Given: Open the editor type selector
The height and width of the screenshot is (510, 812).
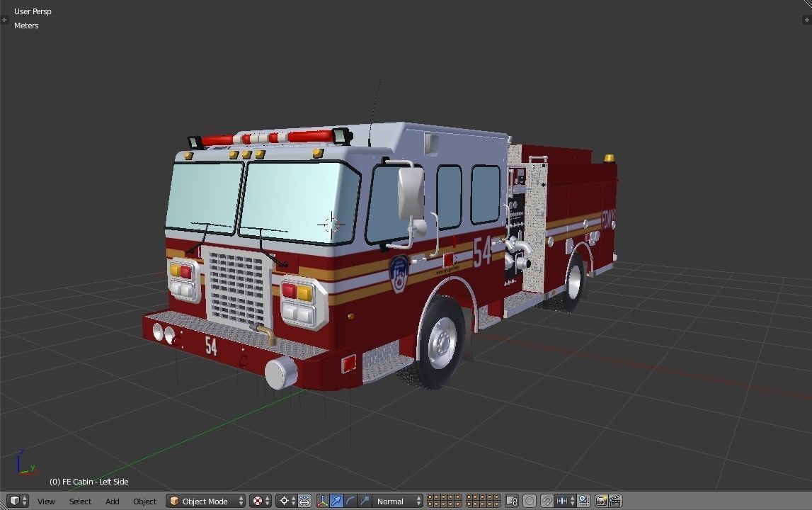Looking at the screenshot, I should pos(18,501).
